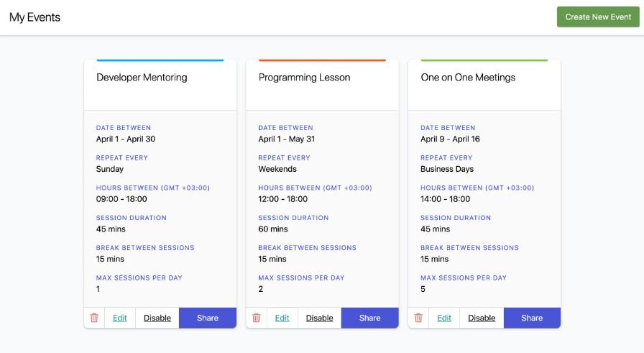Share the Programming Lesson event

point(370,318)
